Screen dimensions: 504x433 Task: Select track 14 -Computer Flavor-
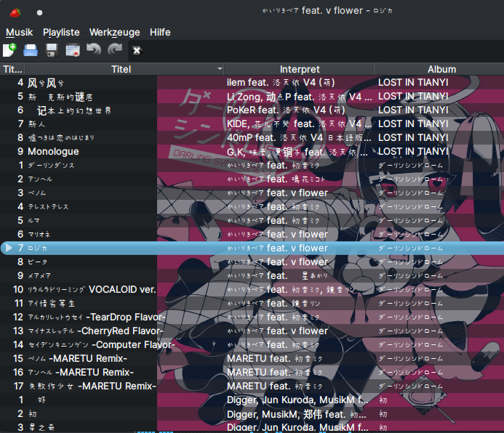point(101,344)
